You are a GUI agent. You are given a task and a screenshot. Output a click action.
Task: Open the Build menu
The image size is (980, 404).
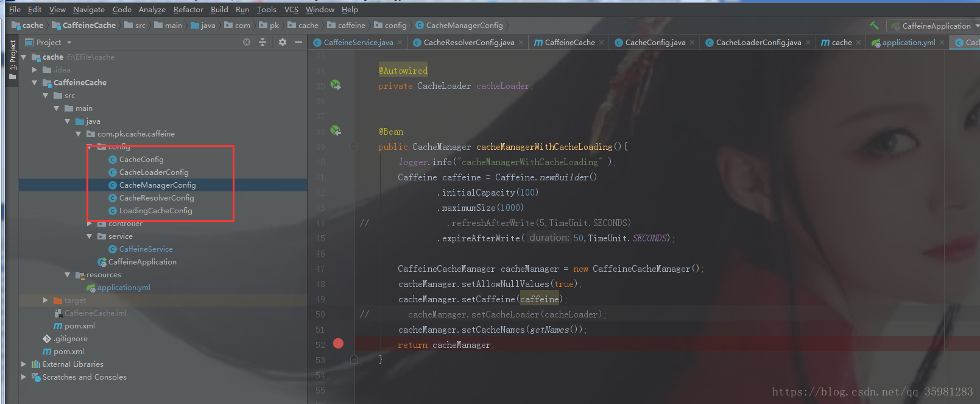coord(219,10)
